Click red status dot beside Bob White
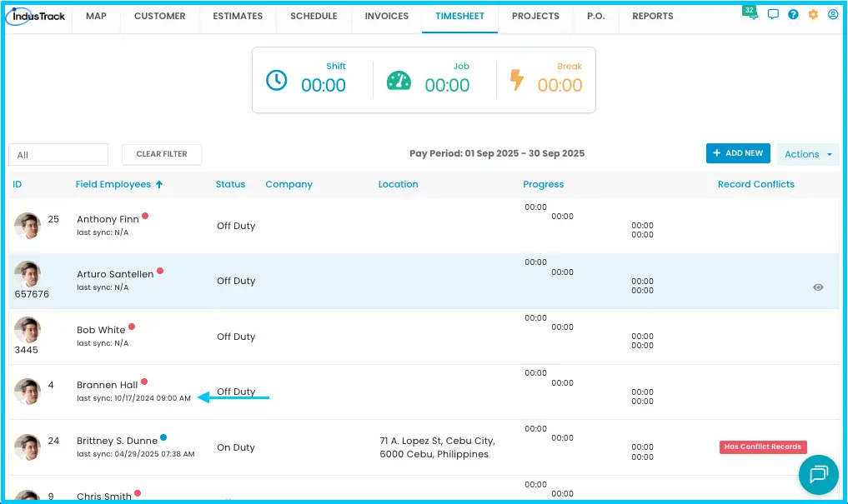 point(132,327)
